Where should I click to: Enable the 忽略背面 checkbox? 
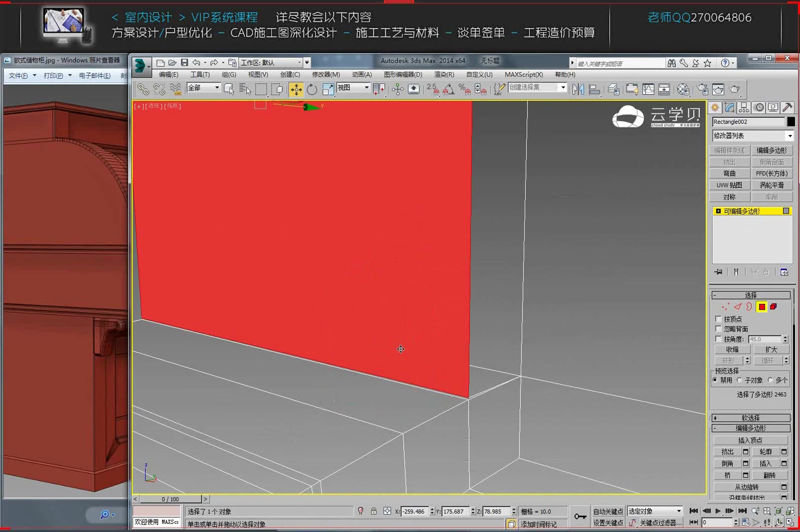[718, 329]
